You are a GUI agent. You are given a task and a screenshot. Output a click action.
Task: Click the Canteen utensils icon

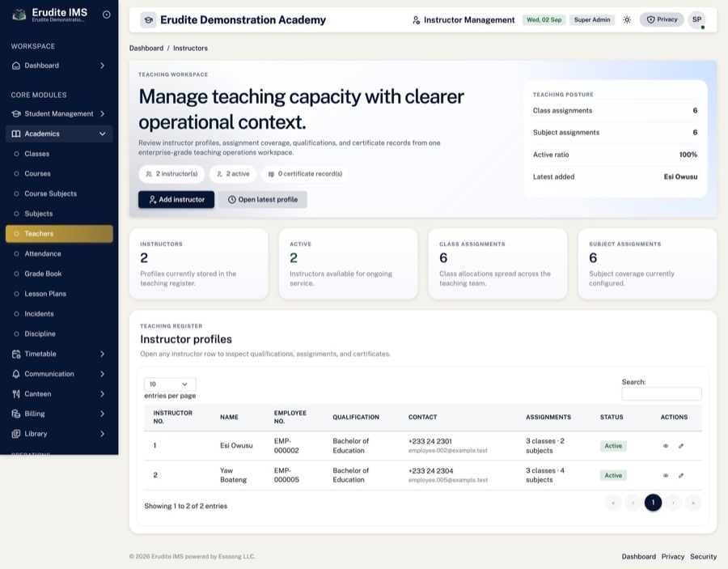(16, 394)
